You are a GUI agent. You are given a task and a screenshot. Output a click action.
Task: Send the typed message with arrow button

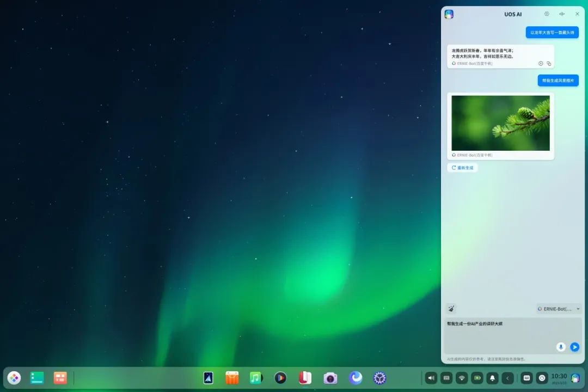tap(574, 347)
